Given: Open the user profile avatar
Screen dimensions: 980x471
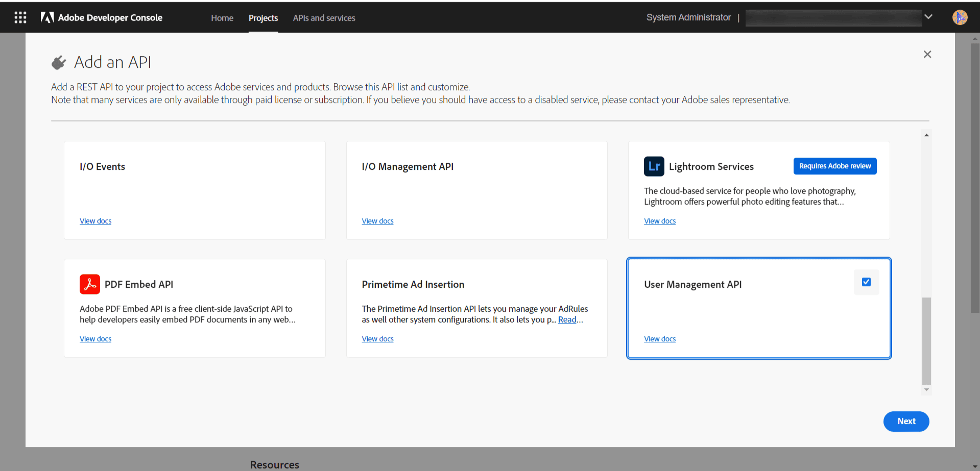Looking at the screenshot, I should pos(960,17).
